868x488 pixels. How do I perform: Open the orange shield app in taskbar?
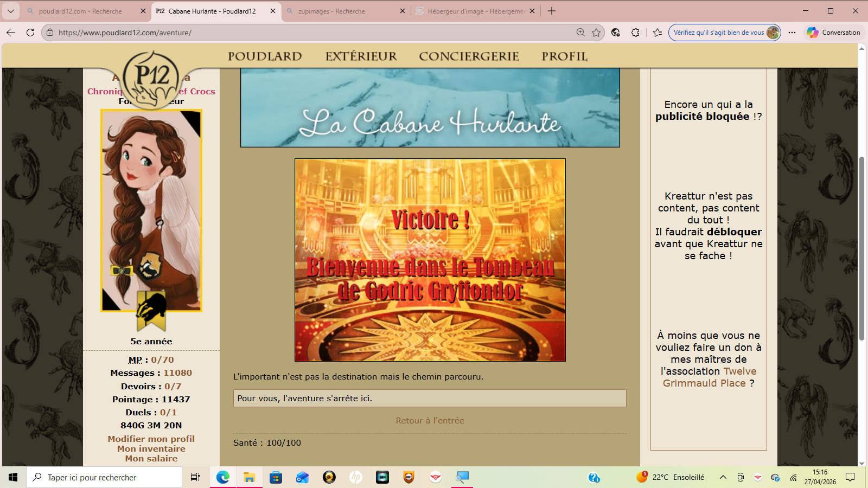point(409,477)
